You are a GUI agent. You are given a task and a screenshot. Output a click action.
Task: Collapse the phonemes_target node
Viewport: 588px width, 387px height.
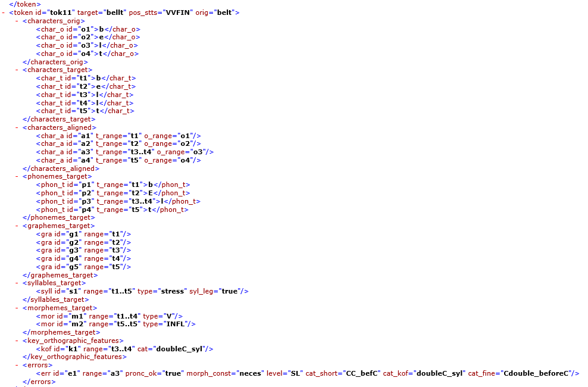point(17,177)
